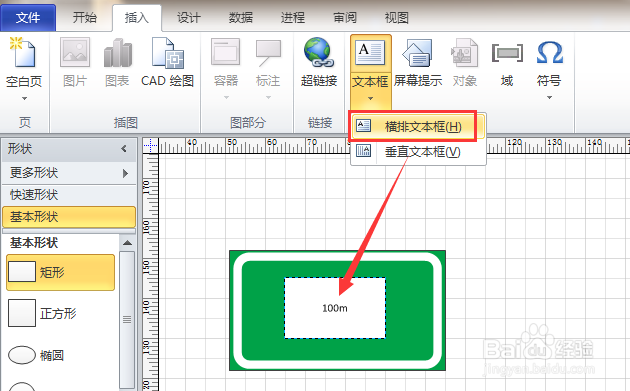Switch to the 开始 ribbon tab
630x391 pixels.
click(x=84, y=17)
